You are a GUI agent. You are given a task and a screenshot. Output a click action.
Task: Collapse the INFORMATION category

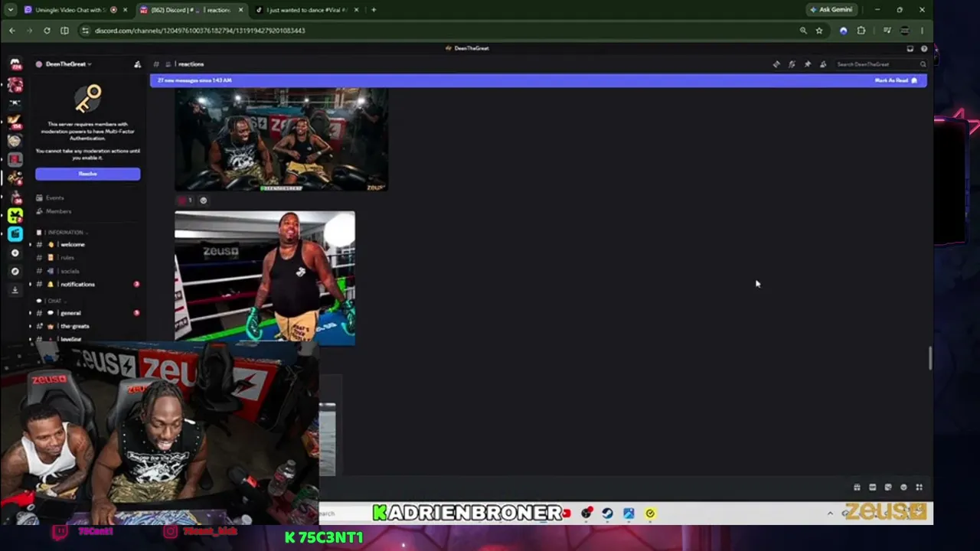[64, 232]
